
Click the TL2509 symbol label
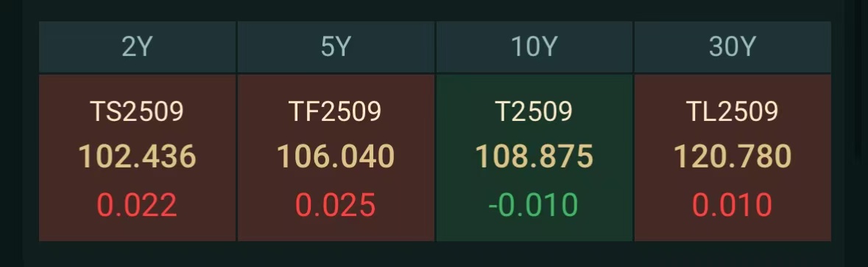(x=733, y=111)
